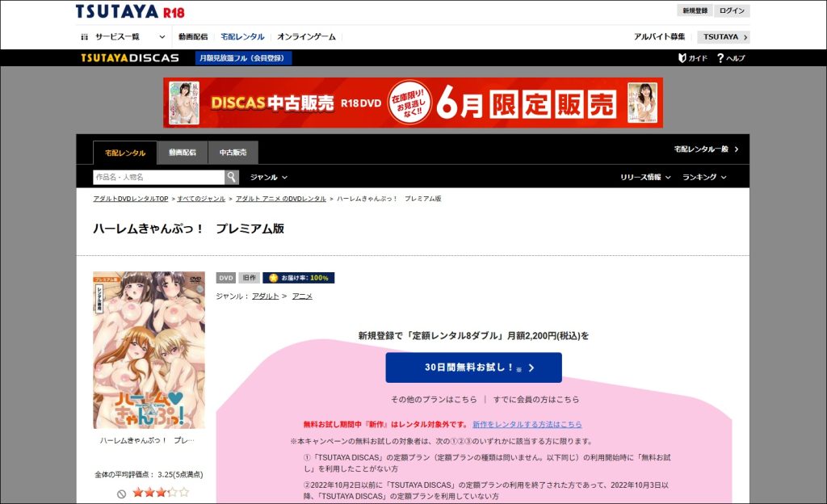This screenshot has height=504, width=827.
Task: Open 新作をレンタルする方法はこちら link
Action: click(x=527, y=424)
